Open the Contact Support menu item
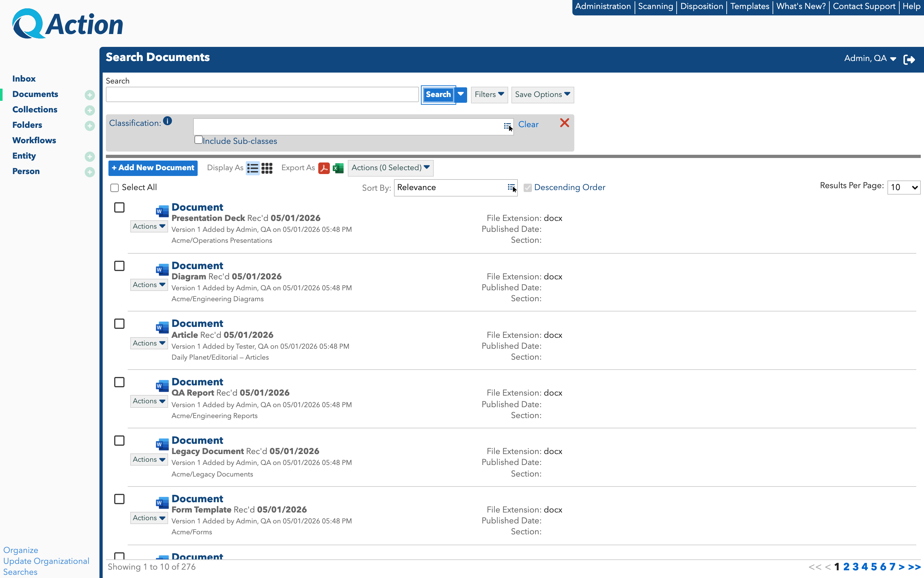Viewport: 924px width, 578px height. [x=864, y=6]
